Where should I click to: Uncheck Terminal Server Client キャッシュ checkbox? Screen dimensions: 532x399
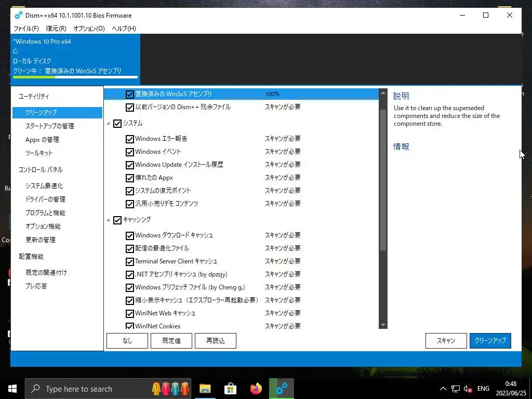pyautogui.click(x=129, y=262)
